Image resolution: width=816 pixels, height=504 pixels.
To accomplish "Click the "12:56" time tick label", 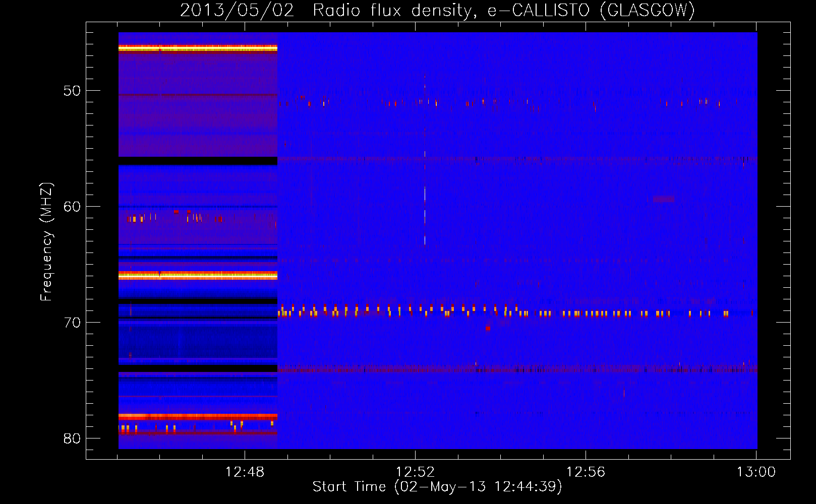I will pos(586,472).
